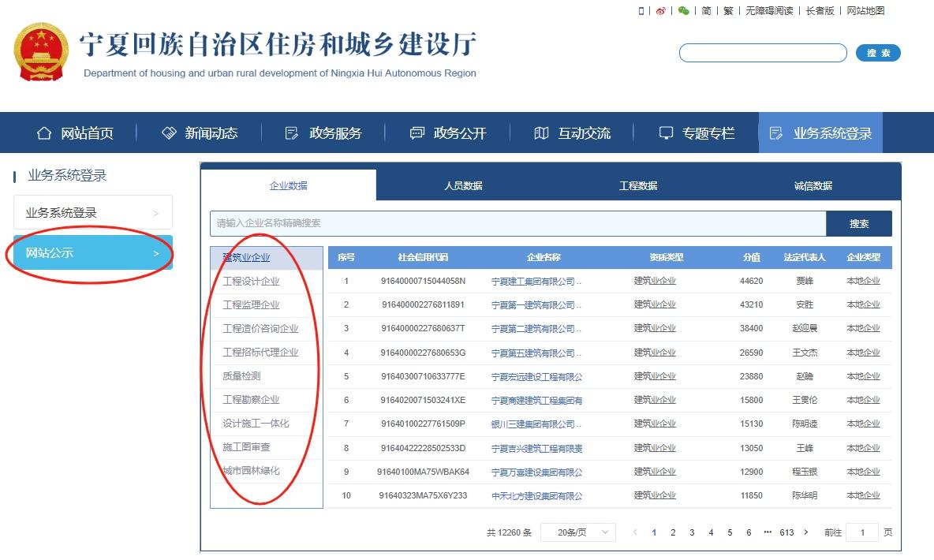Focus the site search box in header
Screen dimensions: 934x560
click(763, 53)
